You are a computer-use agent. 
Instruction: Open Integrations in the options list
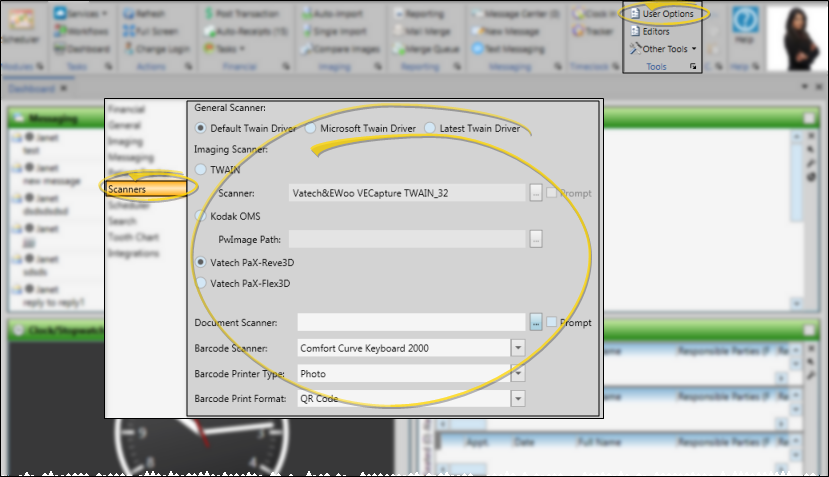[133, 253]
